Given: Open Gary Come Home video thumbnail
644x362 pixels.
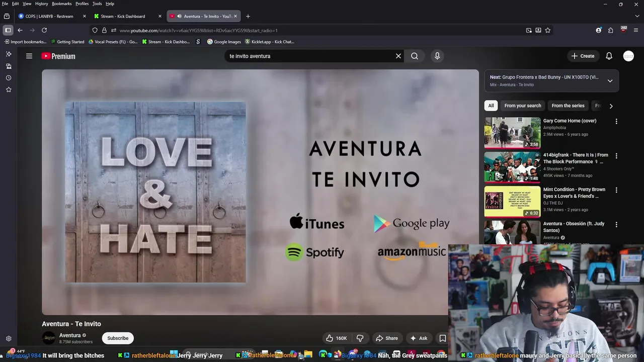Looking at the screenshot, I should point(512,133).
